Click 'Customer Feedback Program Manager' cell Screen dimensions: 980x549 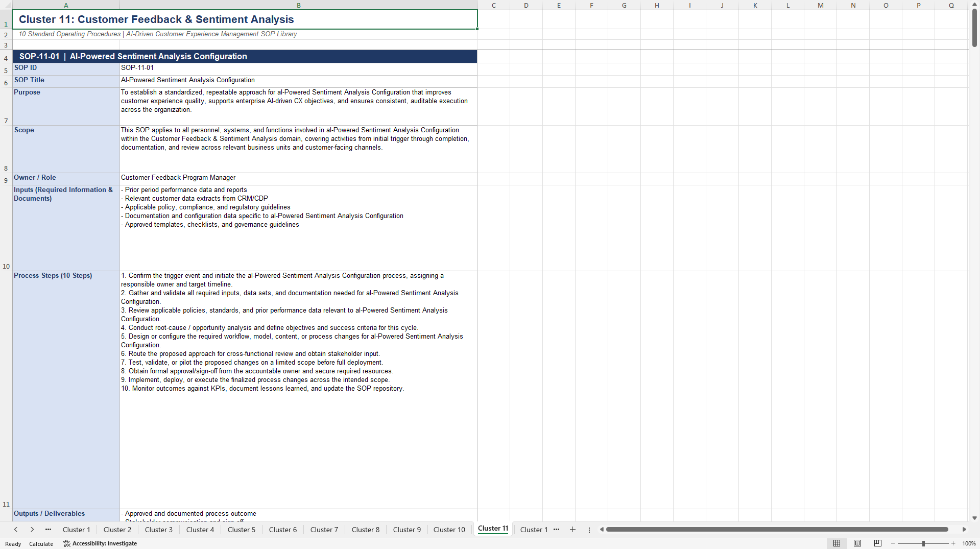(x=299, y=179)
